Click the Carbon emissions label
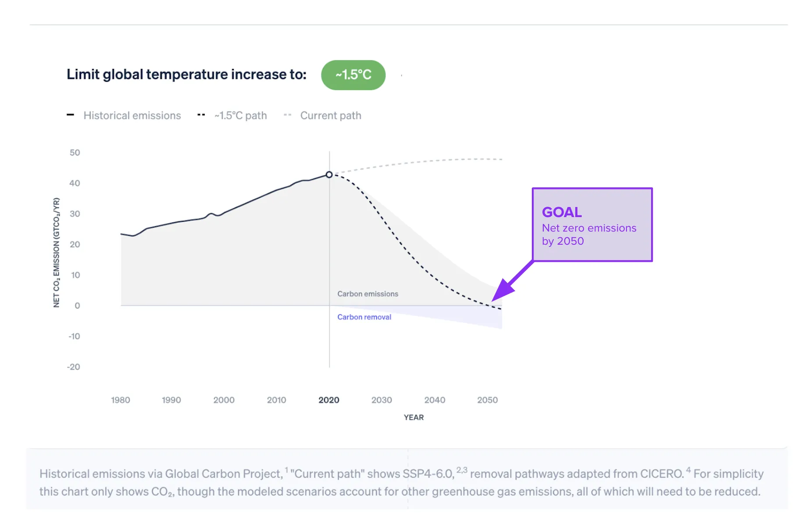812x521 pixels. tap(367, 294)
